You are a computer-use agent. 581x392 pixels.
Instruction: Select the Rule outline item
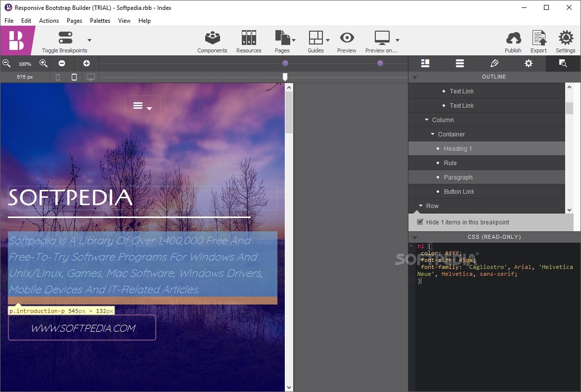pos(487,163)
